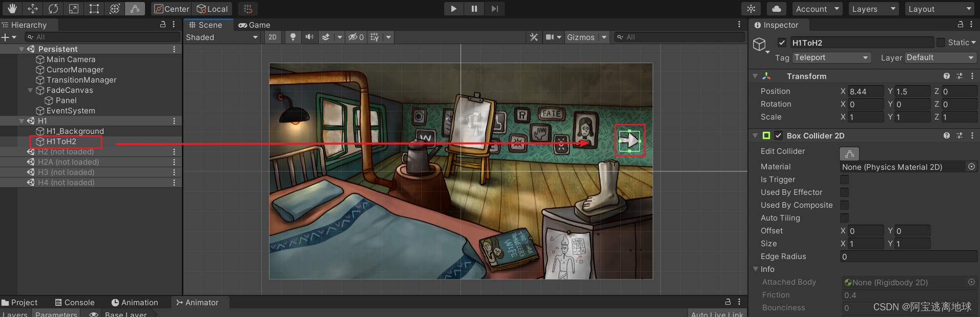Viewport: 980px width, 317px height.
Task: Collapse the Info foldout
Action: click(x=755, y=269)
